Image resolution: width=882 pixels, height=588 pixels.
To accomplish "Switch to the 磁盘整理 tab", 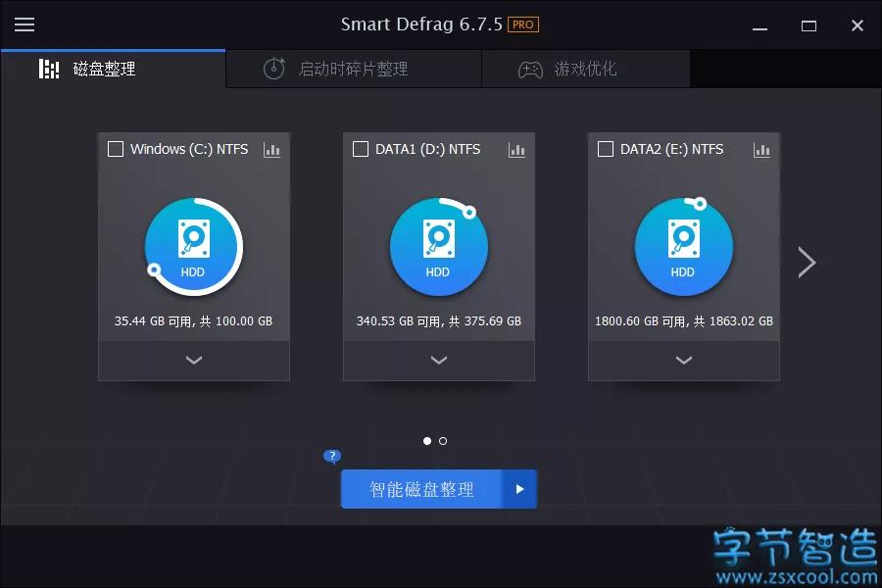I will coord(113,69).
